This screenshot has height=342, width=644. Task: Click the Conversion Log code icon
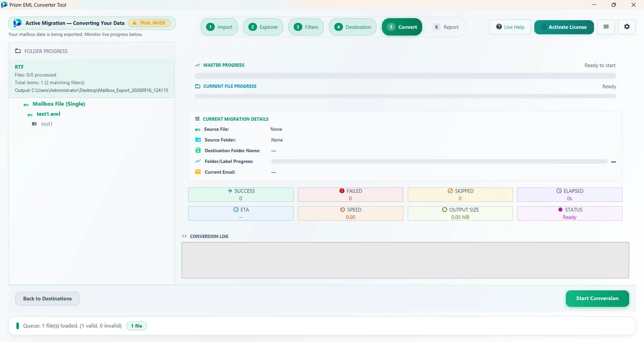coord(185,236)
